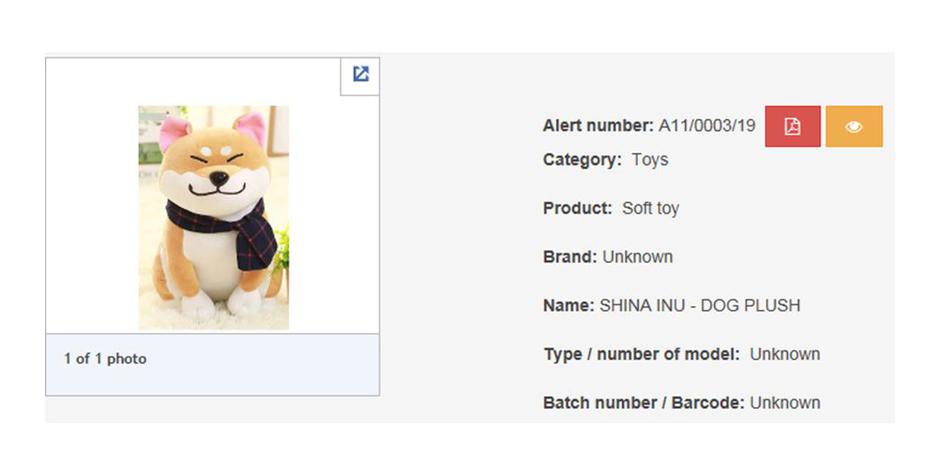Click the "Alert number:" label
The width and height of the screenshot is (940, 470).
[x=598, y=126]
